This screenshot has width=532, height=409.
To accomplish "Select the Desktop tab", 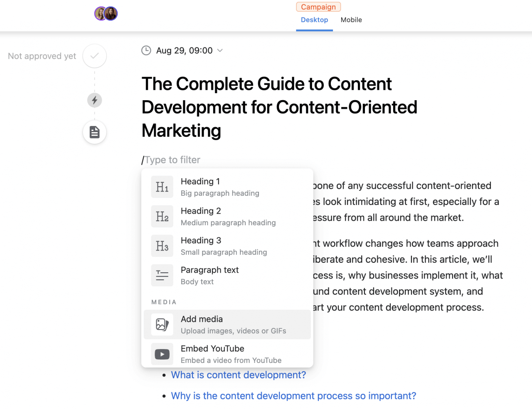I will [314, 20].
